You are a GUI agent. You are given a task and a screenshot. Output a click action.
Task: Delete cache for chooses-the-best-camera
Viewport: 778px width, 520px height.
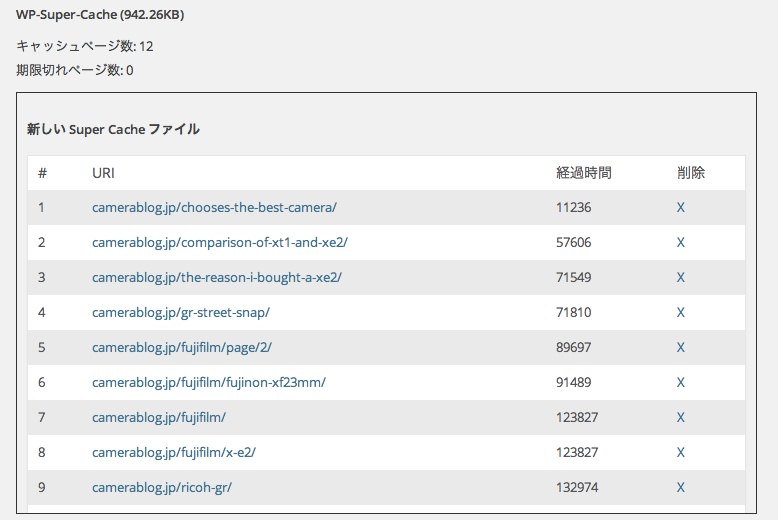[x=680, y=207]
